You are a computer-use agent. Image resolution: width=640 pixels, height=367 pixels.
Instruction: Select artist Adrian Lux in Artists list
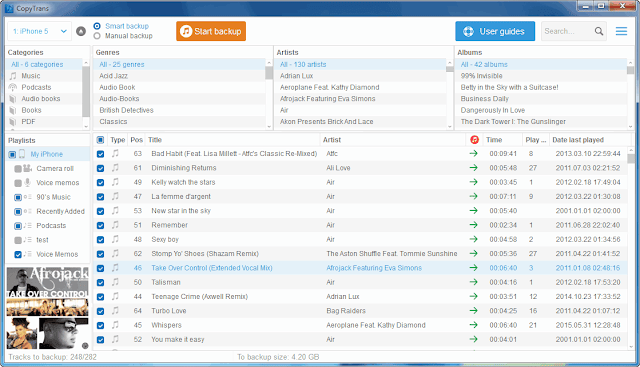point(361,76)
